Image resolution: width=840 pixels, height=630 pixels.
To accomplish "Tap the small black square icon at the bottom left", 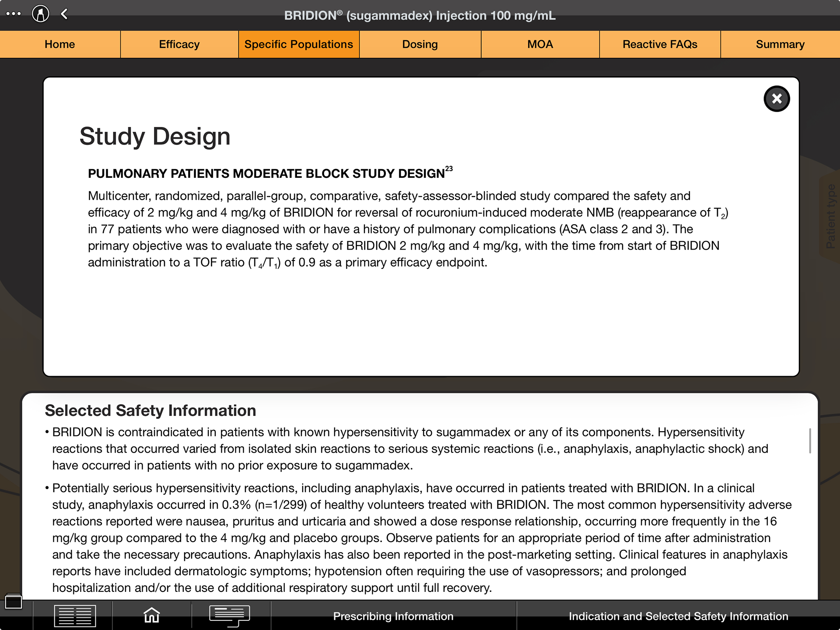I will (14, 602).
